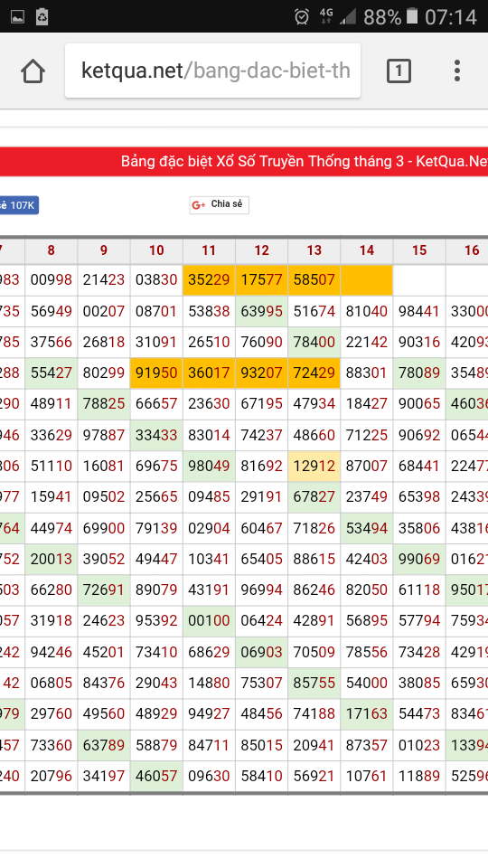Tap the 4G signal indicator

326,16
